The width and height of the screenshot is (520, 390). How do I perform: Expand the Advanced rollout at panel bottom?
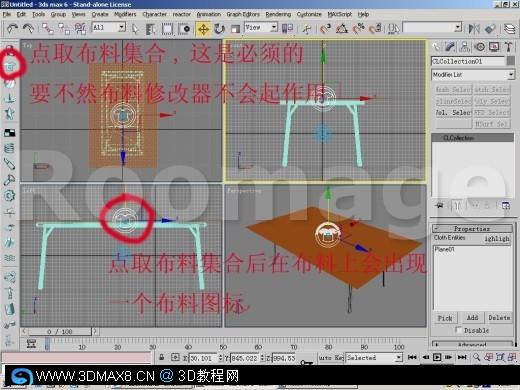pos(472,344)
